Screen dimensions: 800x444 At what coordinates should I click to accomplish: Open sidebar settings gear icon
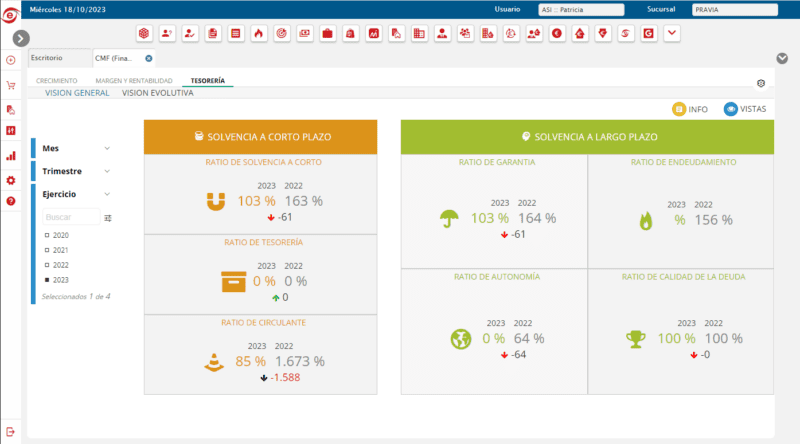[x=11, y=180]
